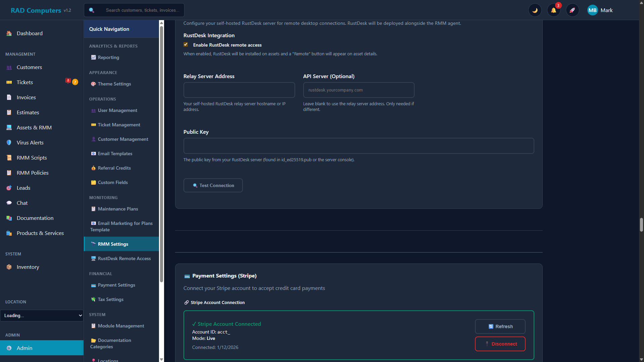Disconnect the Stripe account
644x362 pixels.
500,344
